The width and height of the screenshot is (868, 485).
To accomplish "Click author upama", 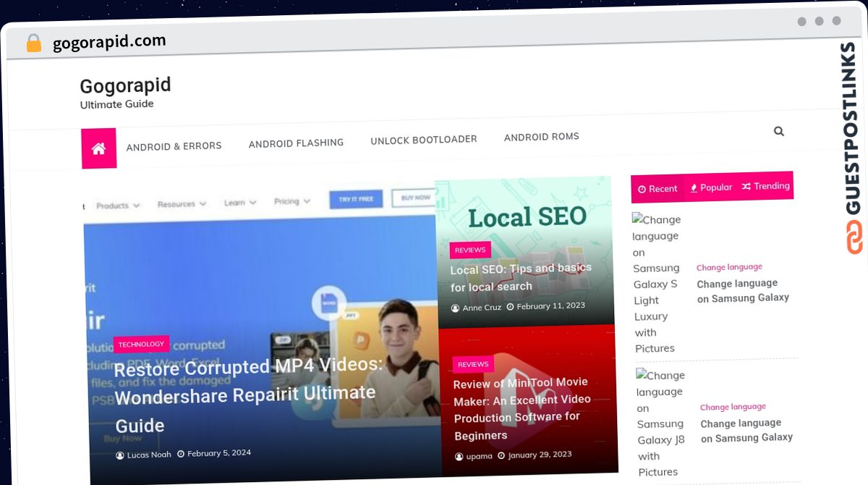I will point(474,457).
